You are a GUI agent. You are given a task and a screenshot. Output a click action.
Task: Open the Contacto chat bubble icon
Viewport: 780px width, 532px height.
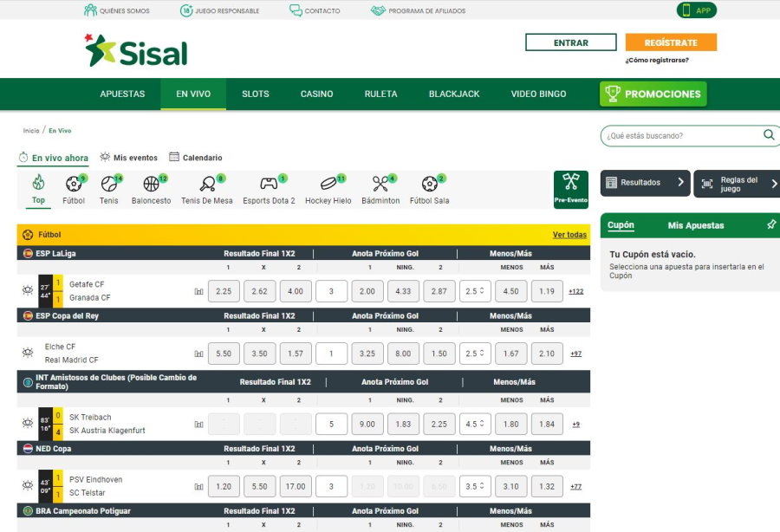click(296, 10)
